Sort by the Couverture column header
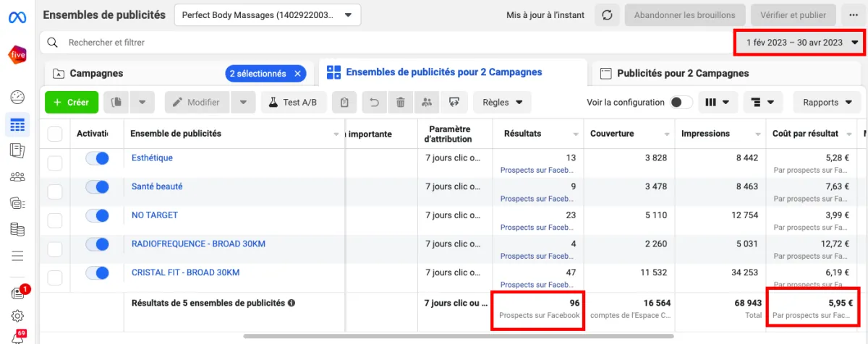This screenshot has height=344, width=868. [612, 134]
